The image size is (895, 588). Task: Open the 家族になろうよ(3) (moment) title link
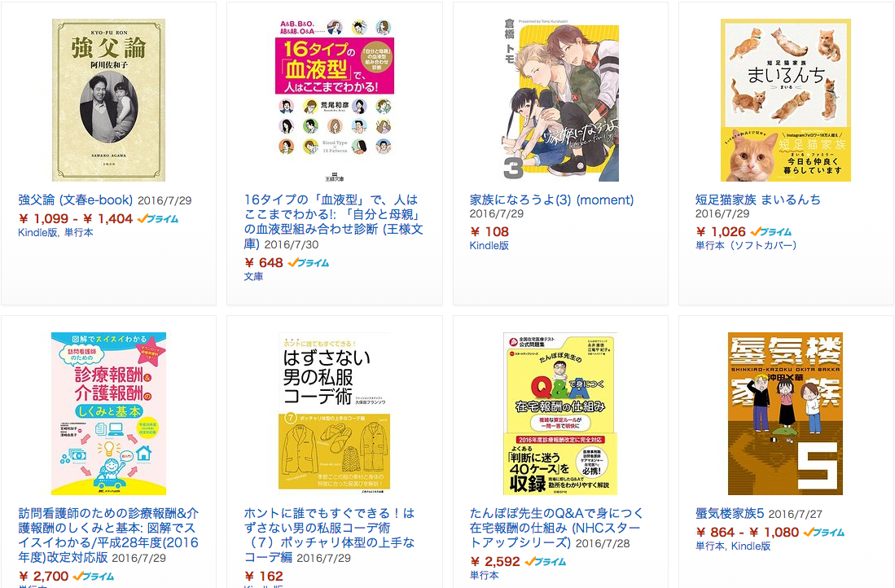point(551,200)
